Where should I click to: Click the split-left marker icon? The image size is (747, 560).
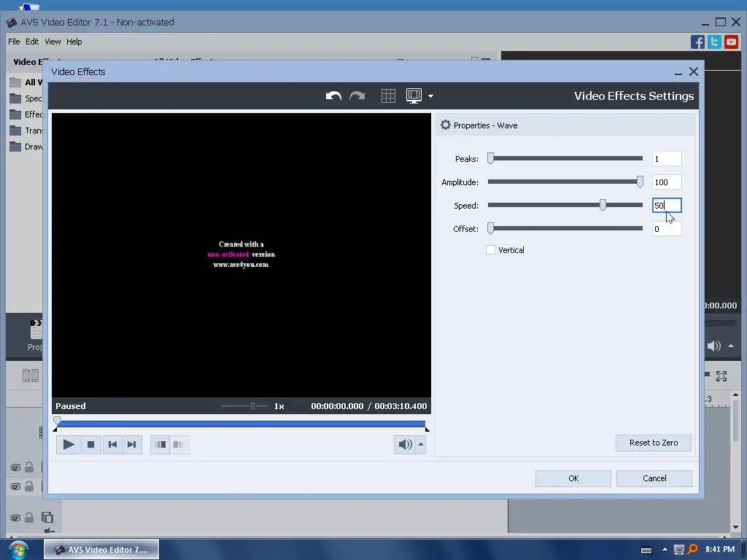pyautogui.click(x=160, y=444)
